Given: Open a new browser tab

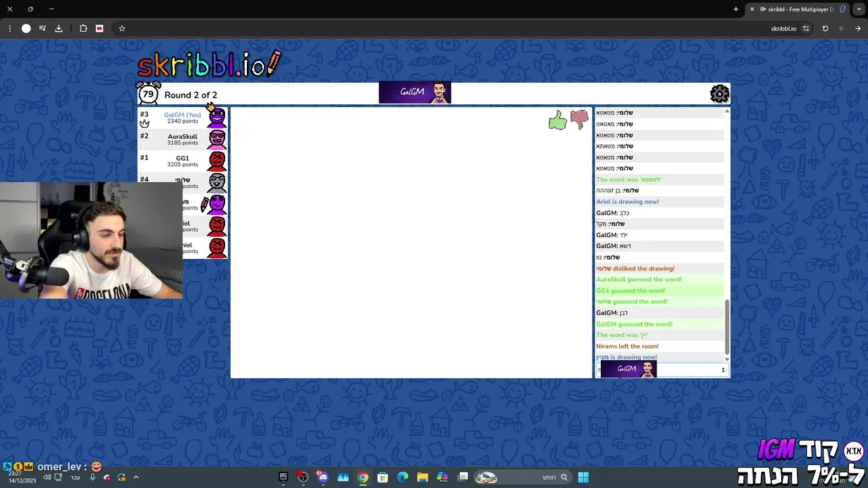Looking at the screenshot, I should (x=736, y=9).
